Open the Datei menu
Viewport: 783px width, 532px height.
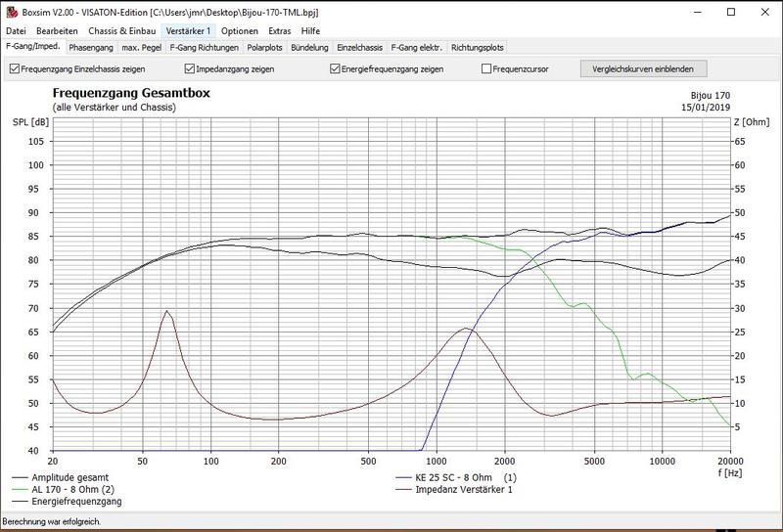pyautogui.click(x=17, y=31)
